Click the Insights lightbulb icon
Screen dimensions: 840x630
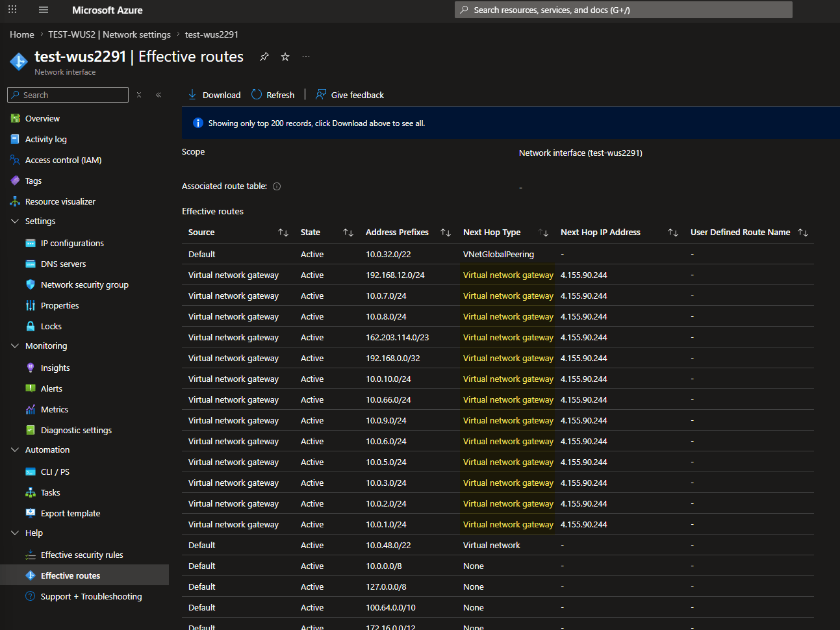[31, 368]
